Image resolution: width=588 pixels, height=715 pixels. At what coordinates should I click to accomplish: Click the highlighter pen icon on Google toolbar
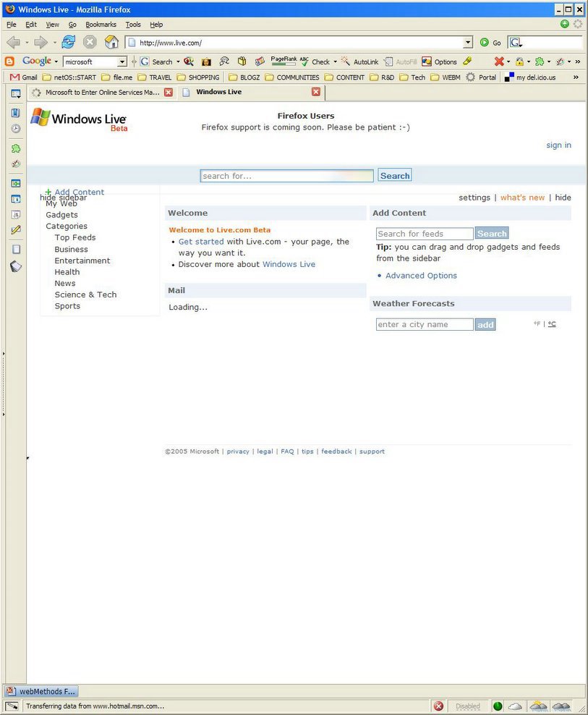[x=467, y=61]
